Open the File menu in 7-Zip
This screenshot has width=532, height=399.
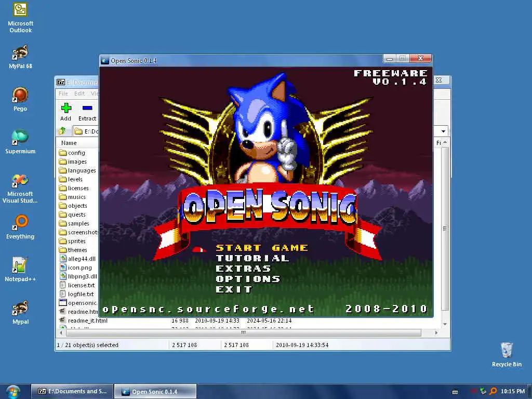click(63, 94)
